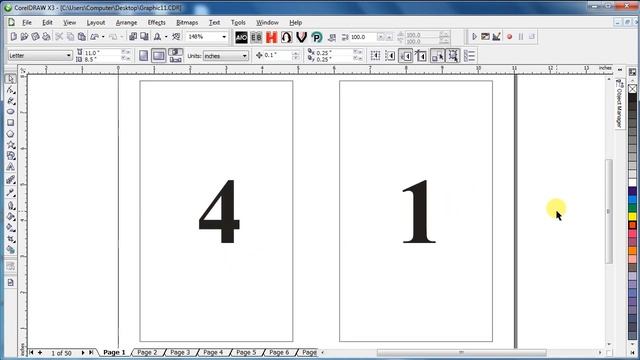Toggle Treat as filled button
Image resolution: width=640 pixels, height=360 pixels.
pos(453,56)
